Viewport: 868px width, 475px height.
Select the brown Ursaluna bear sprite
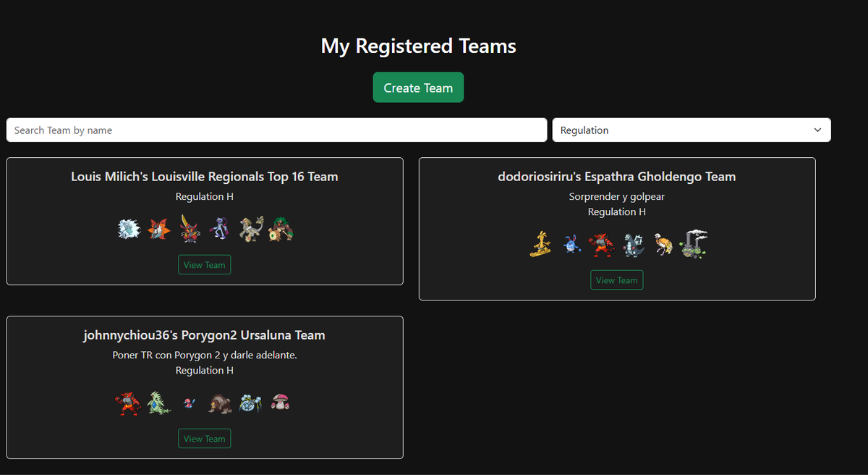(x=221, y=403)
